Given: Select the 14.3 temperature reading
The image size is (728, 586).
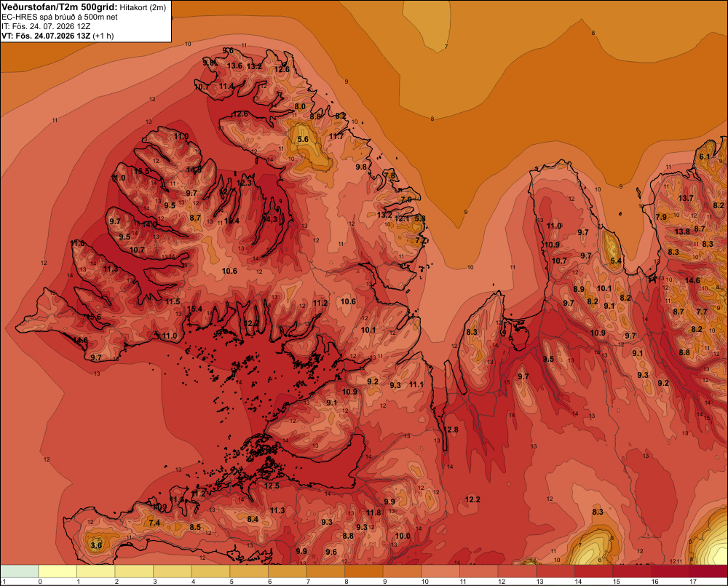Looking at the screenshot, I should coord(270,219).
